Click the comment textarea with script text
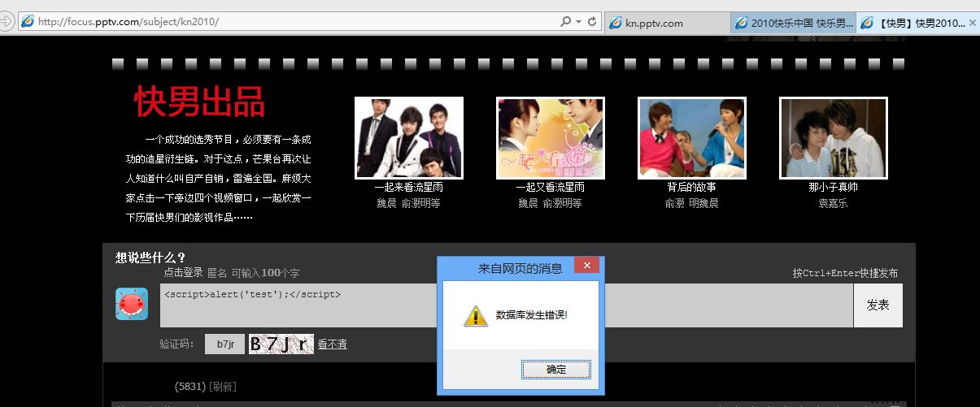The image size is (980, 407). point(506,305)
